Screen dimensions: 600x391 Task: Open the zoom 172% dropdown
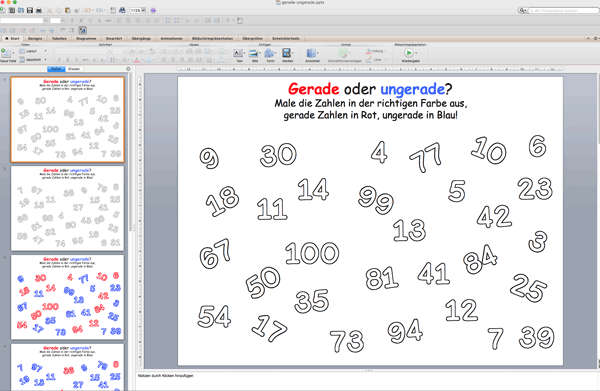tap(143, 10)
